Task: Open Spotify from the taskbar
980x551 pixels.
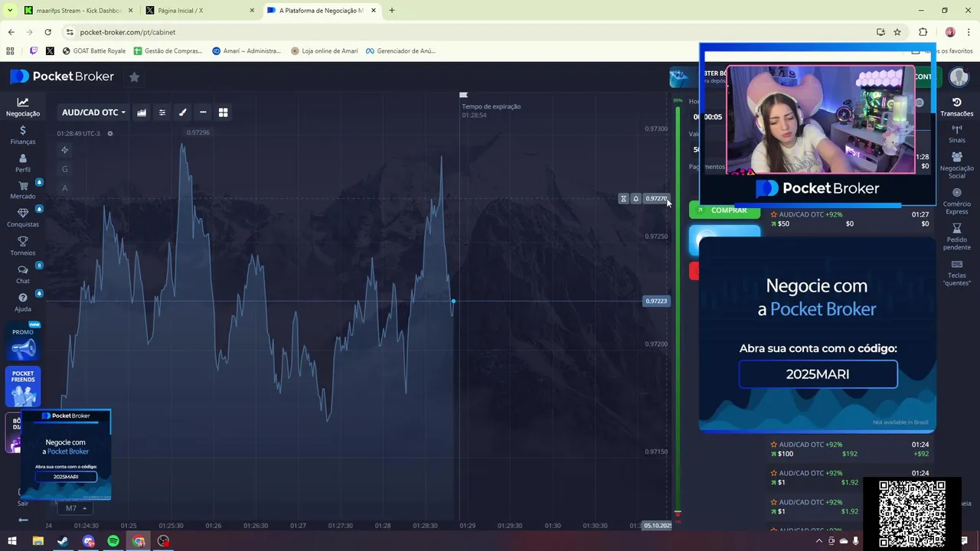Action: click(x=113, y=541)
